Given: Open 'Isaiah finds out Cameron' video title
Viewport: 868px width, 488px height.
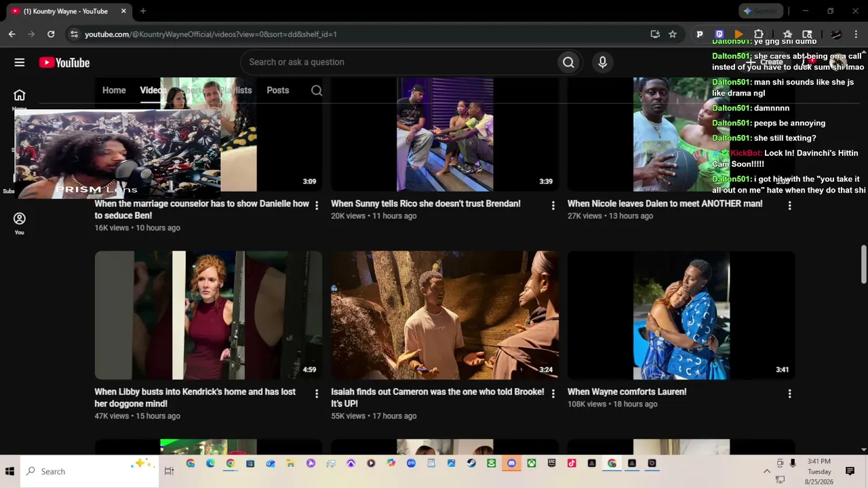Looking at the screenshot, I should click(x=437, y=397).
